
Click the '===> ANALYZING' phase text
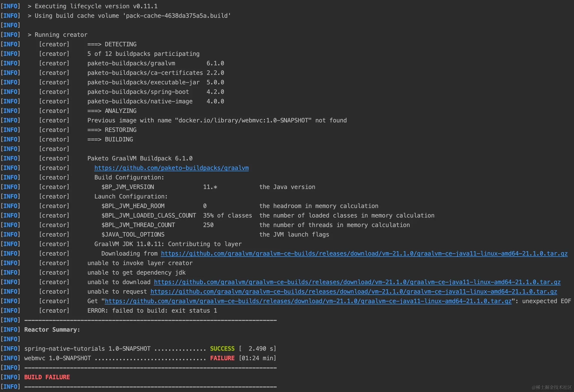coord(112,111)
